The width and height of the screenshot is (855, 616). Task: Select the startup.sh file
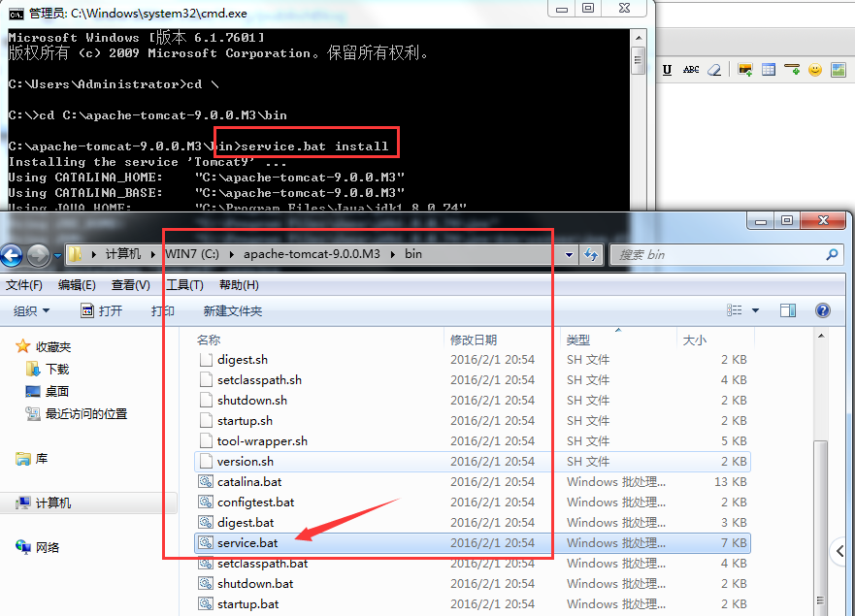pyautogui.click(x=473, y=421)
